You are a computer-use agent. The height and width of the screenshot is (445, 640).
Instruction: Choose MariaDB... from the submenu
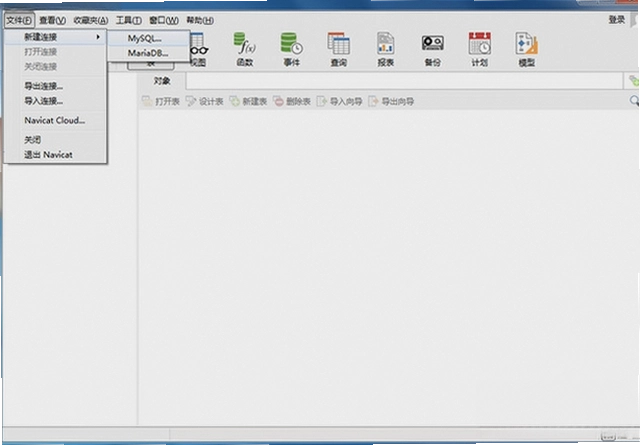coord(149,53)
